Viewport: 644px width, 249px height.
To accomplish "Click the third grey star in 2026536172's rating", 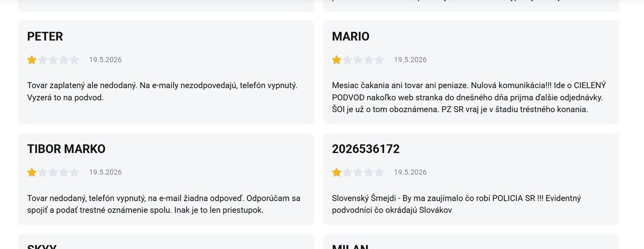I will pyautogui.click(x=358, y=172).
